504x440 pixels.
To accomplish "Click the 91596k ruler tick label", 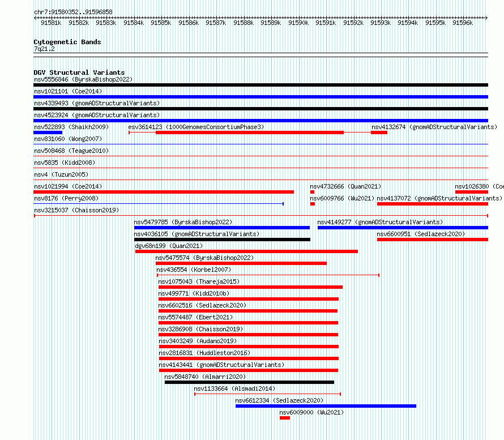I will [463, 23].
